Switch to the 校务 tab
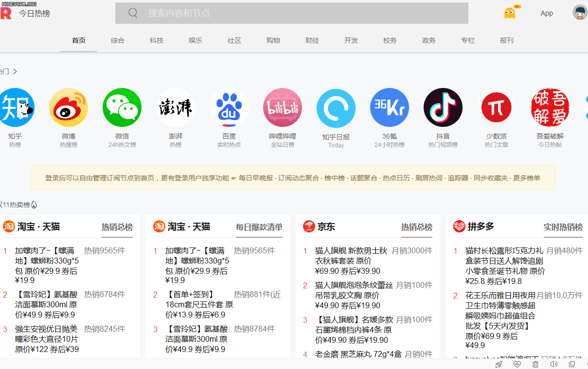The image size is (588, 369). (390, 40)
